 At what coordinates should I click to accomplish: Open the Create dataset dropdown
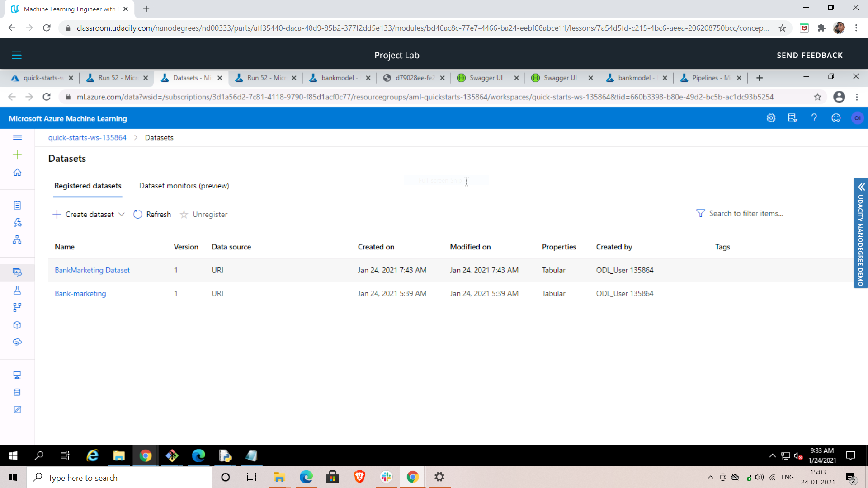tap(89, 215)
